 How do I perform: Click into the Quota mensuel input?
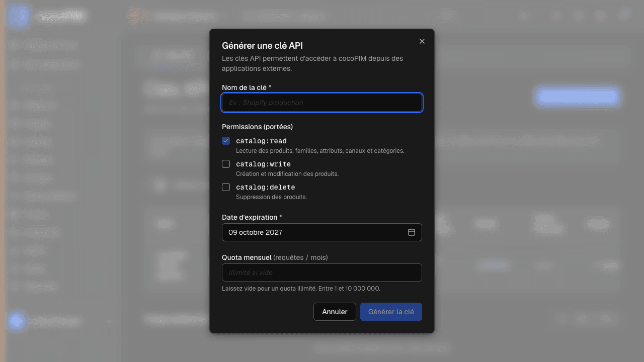[x=322, y=273]
